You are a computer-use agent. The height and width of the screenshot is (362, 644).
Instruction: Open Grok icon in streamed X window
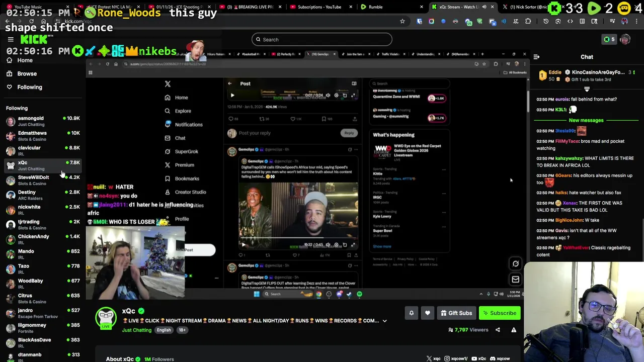coord(515,263)
